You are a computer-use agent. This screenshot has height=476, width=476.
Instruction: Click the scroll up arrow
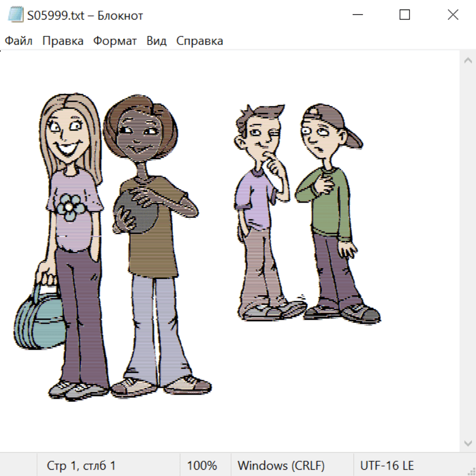coord(468,61)
